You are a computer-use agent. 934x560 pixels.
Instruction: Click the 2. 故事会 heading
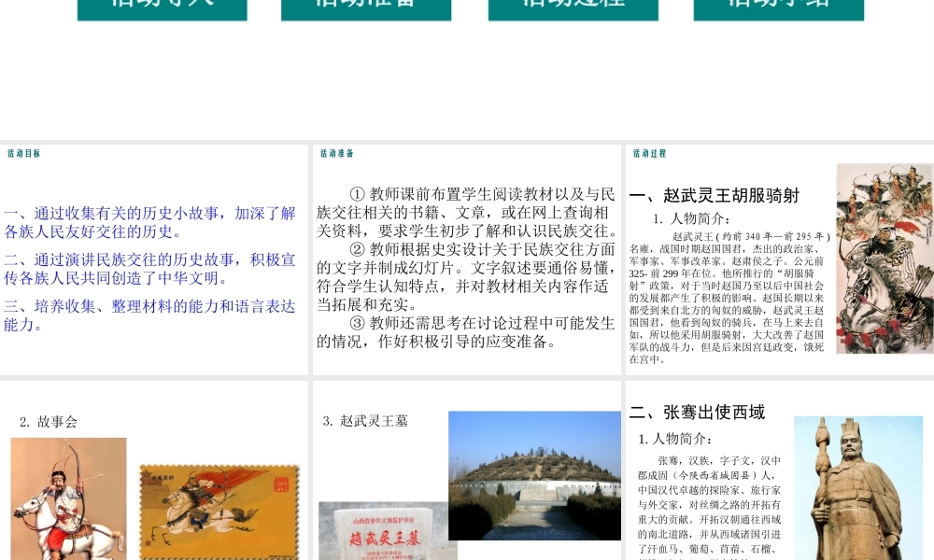pyautogui.click(x=49, y=422)
